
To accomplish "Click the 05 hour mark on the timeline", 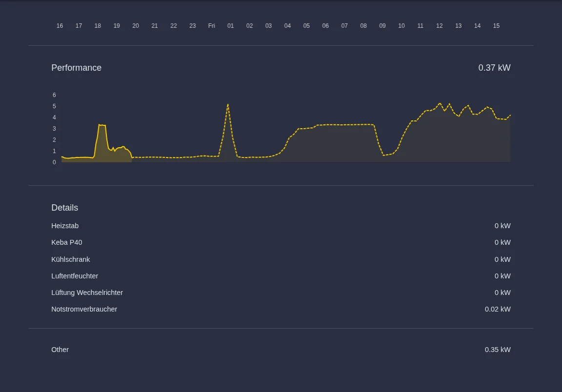I will [x=306, y=26].
